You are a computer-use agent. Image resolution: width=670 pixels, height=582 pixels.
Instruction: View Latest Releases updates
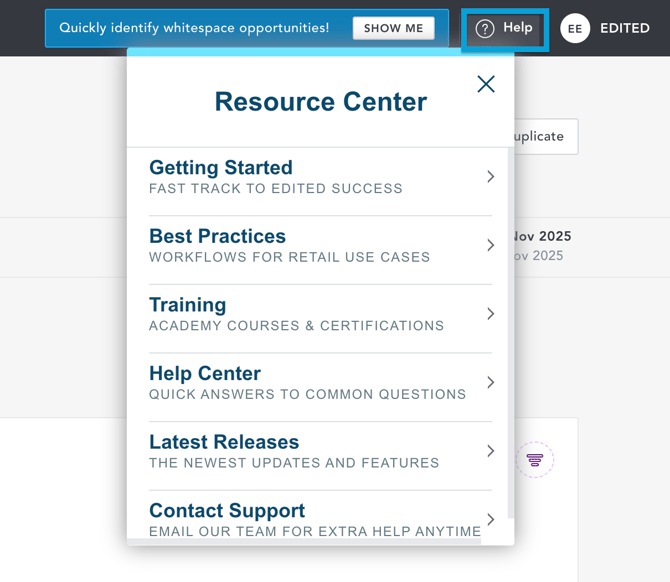[x=293, y=451]
